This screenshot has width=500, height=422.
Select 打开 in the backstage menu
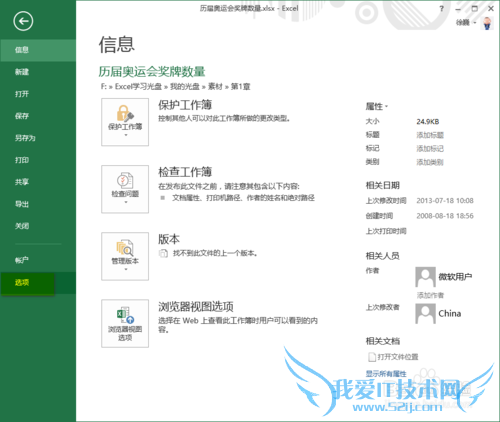click(x=38, y=94)
